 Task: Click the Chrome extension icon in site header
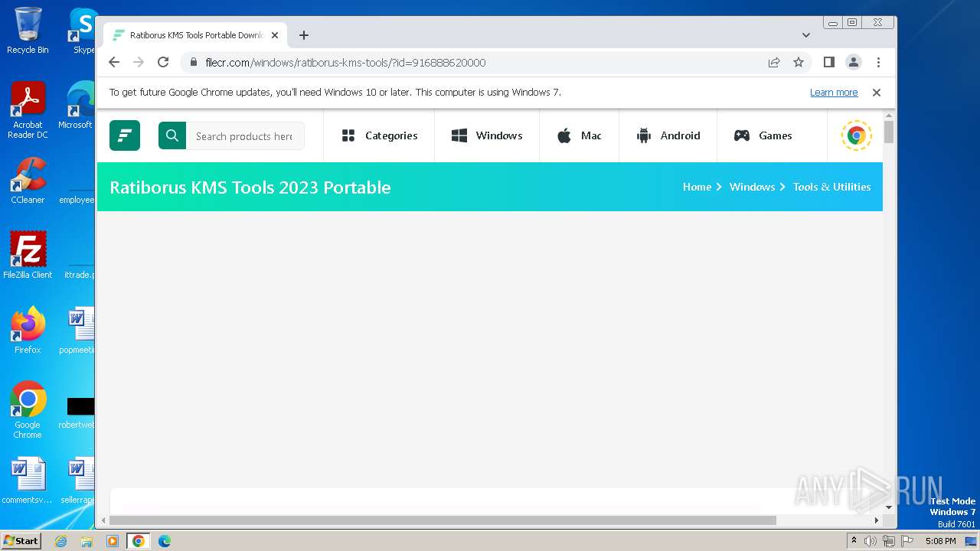pos(856,135)
